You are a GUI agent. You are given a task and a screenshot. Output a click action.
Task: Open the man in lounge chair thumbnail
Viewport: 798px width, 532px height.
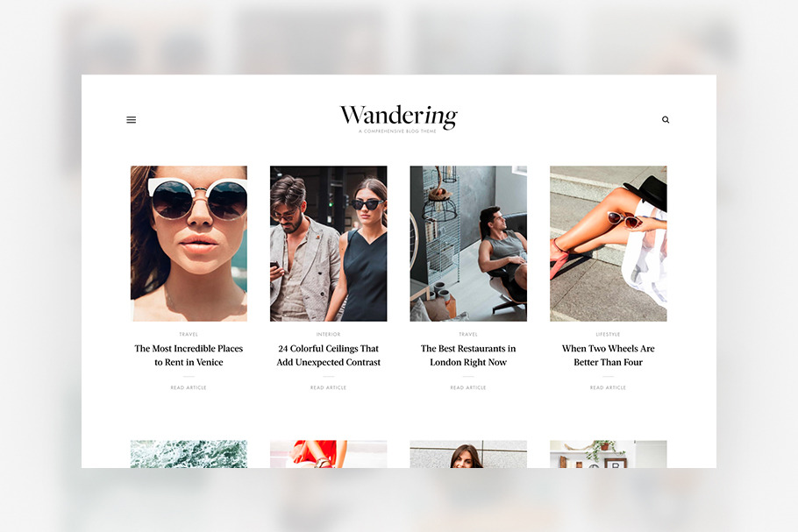pos(468,243)
